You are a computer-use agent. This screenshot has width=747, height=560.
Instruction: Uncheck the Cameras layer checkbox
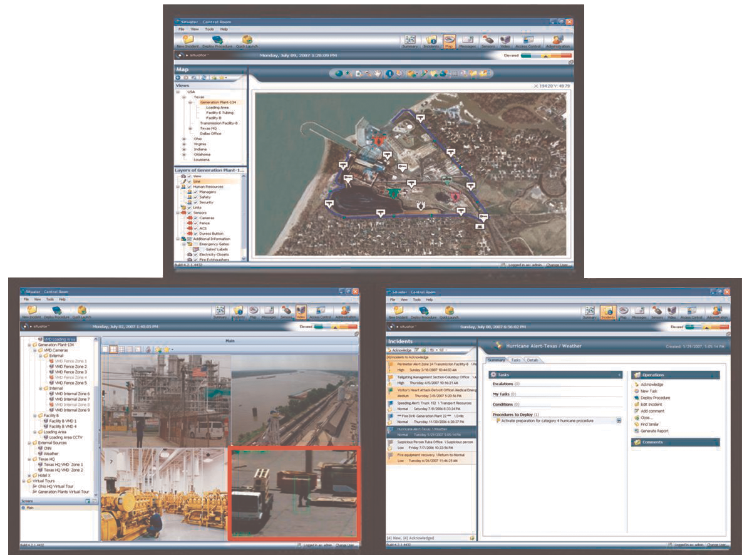coord(196,218)
